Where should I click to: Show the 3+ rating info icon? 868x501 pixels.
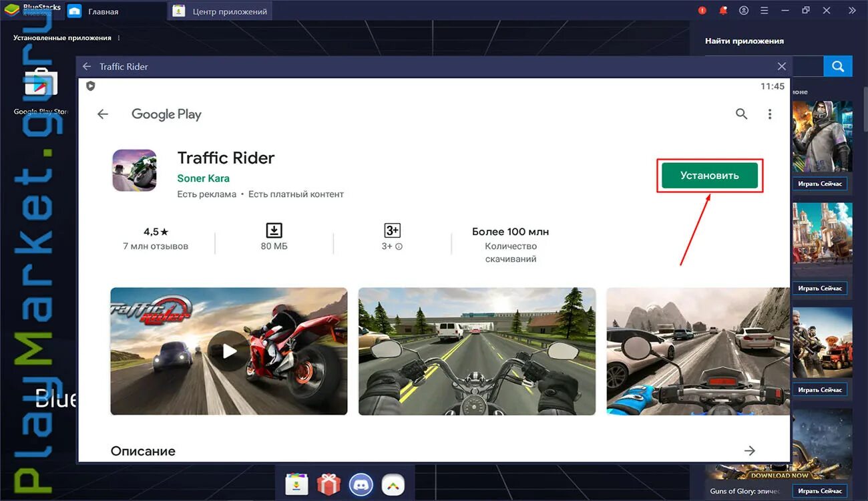coord(399,246)
